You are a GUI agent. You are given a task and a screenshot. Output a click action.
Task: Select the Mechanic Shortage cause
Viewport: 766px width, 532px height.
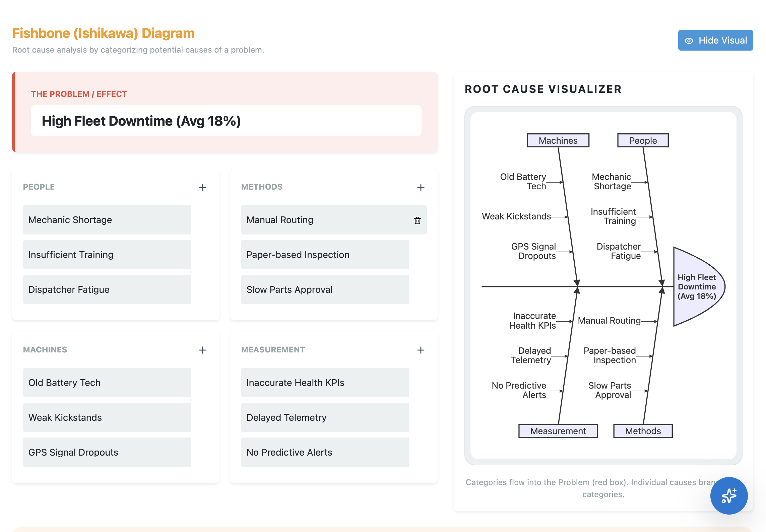pos(107,220)
